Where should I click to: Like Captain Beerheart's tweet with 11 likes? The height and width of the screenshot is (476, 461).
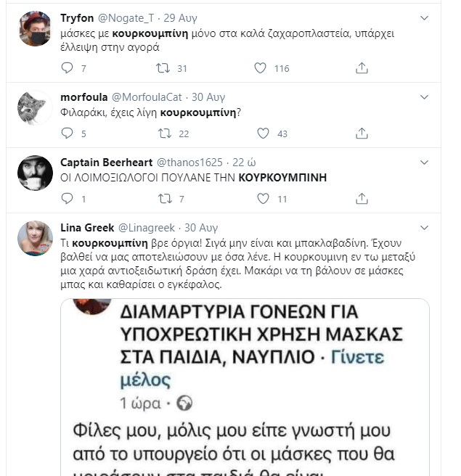(x=261, y=199)
